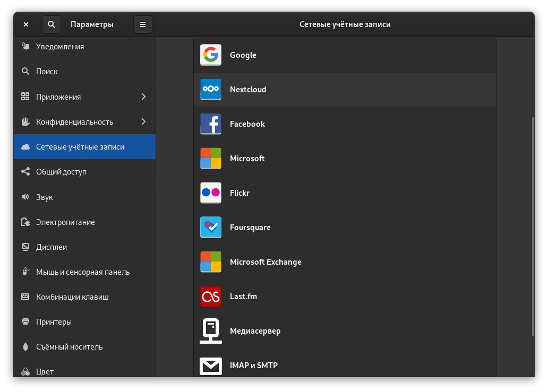Viewport: 548px width, 392px height.
Task: Click the Nextcloud logo icon
Action: click(x=210, y=89)
